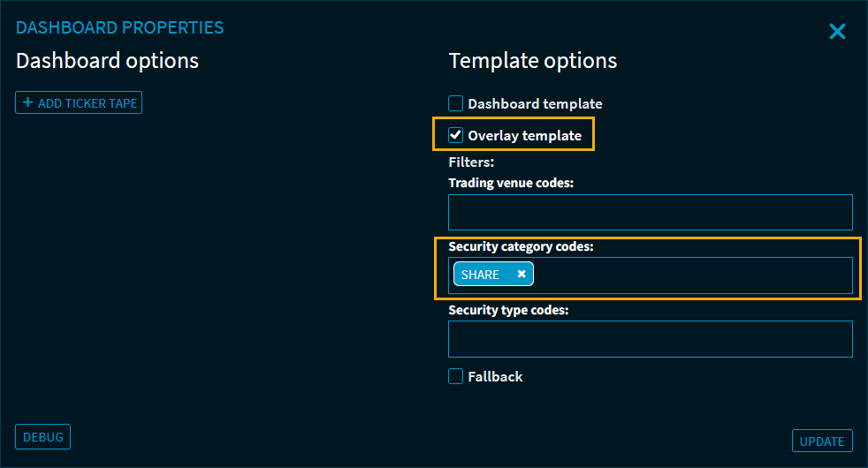Tick the Fallback checkbox
Screen dimensions: 868x468
click(456, 376)
